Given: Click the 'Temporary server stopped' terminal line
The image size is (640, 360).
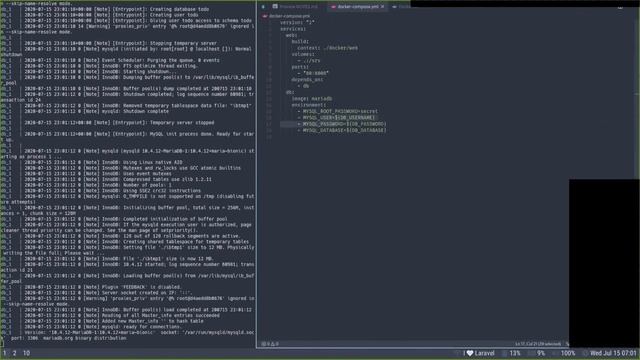Looking at the screenshot, I should 119,122.
